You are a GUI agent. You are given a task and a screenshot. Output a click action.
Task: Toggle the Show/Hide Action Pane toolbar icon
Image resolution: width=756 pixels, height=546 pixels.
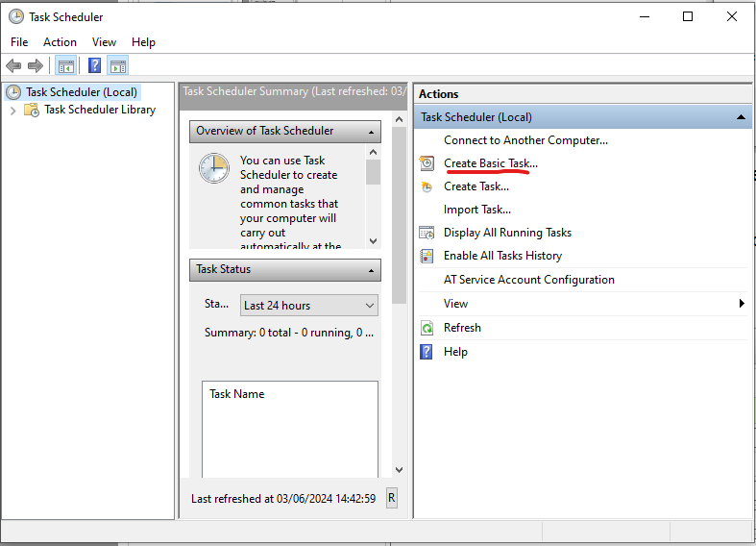point(118,66)
